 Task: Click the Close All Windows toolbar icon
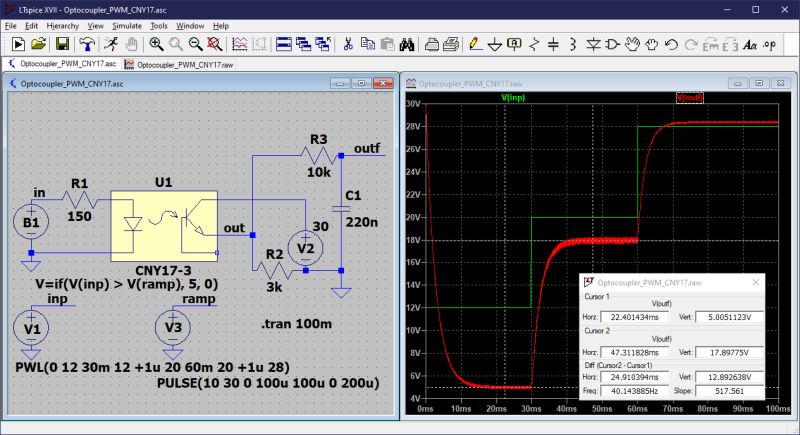click(323, 44)
